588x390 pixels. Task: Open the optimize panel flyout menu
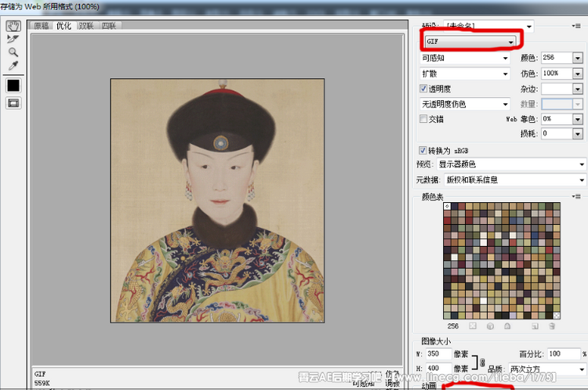(576, 26)
